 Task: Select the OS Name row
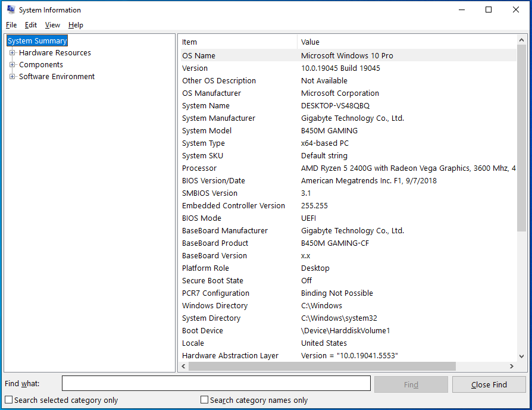[x=349, y=56]
